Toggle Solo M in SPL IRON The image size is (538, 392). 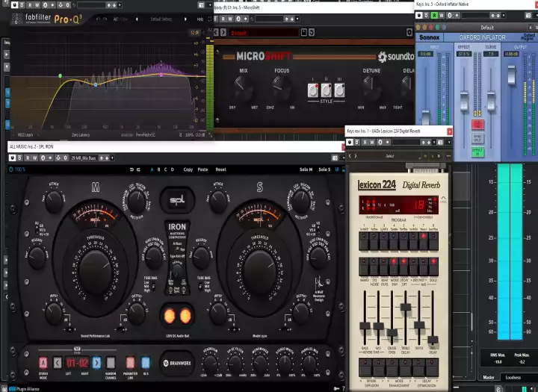tap(306, 169)
